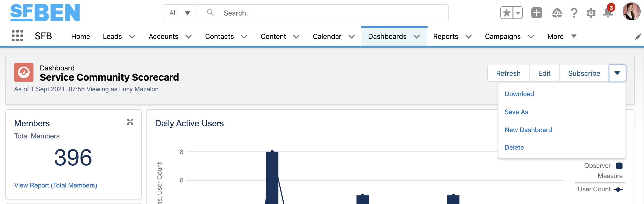Click the edit navigation pencil icon

point(637,37)
